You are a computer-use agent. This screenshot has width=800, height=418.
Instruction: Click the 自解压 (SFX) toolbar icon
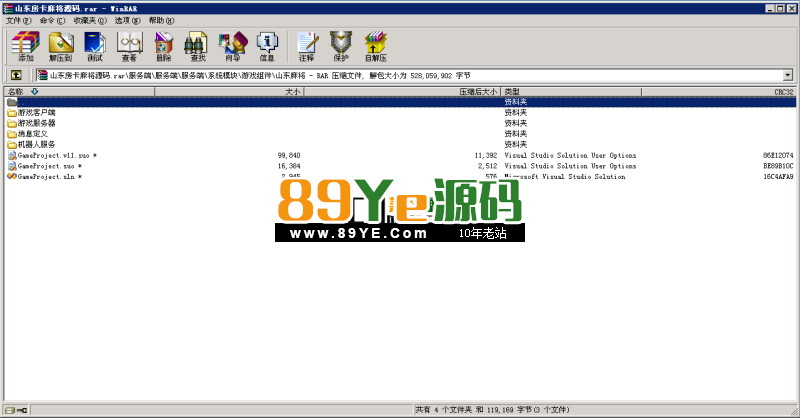(376, 46)
